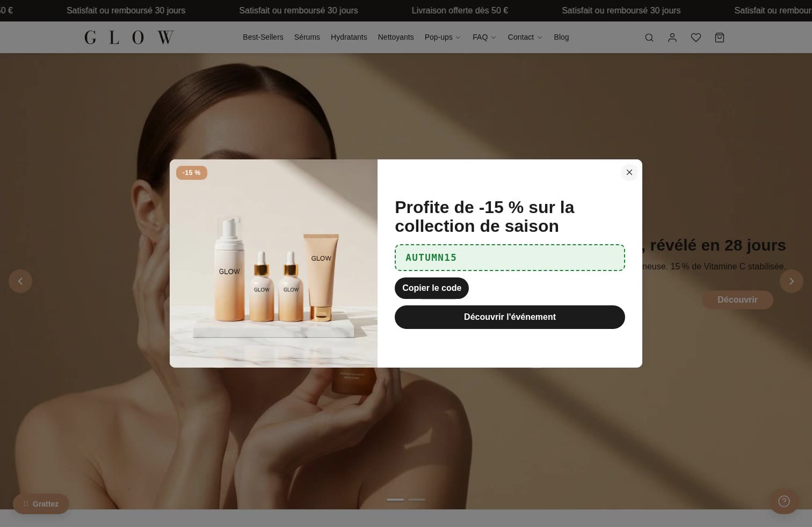The height and width of the screenshot is (527, 812).
Task: Click Copier le code button
Action: pos(432,288)
